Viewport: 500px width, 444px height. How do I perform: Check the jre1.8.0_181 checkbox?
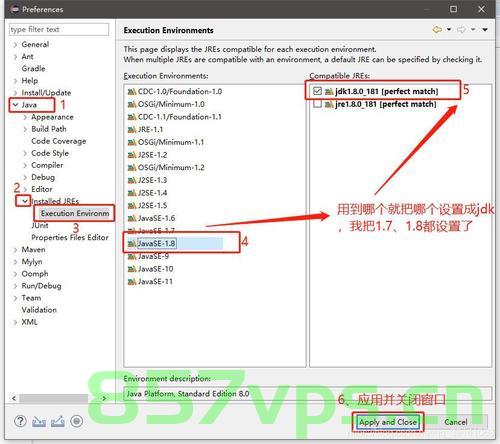[x=317, y=104]
